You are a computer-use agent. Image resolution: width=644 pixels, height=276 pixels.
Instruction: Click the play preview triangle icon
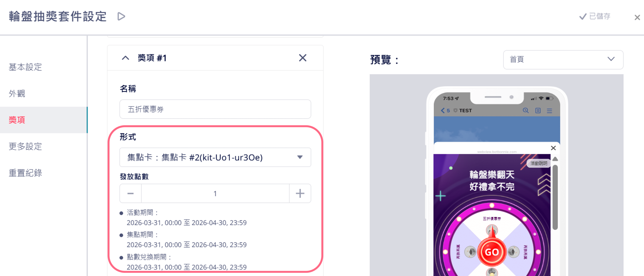[x=121, y=17]
